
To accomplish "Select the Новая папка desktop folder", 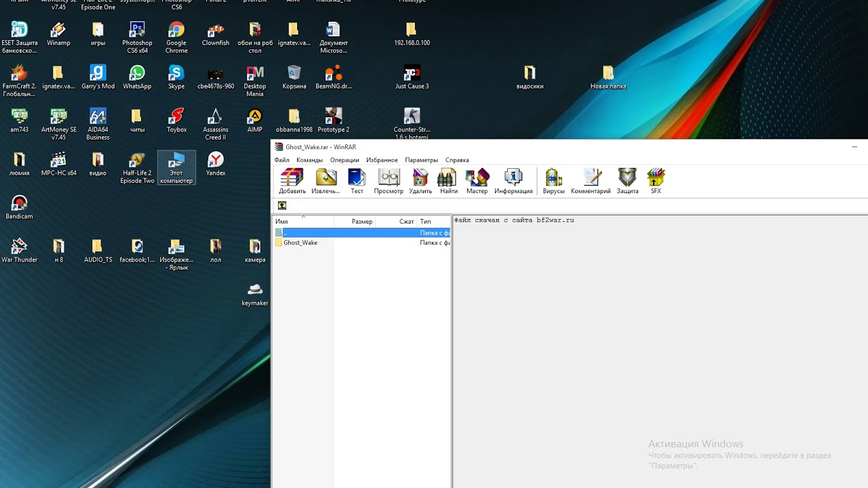I will tap(608, 77).
